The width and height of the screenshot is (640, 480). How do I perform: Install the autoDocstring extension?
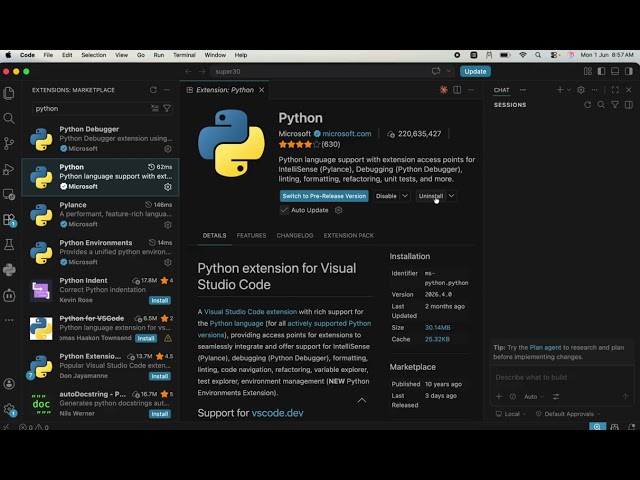click(160, 414)
